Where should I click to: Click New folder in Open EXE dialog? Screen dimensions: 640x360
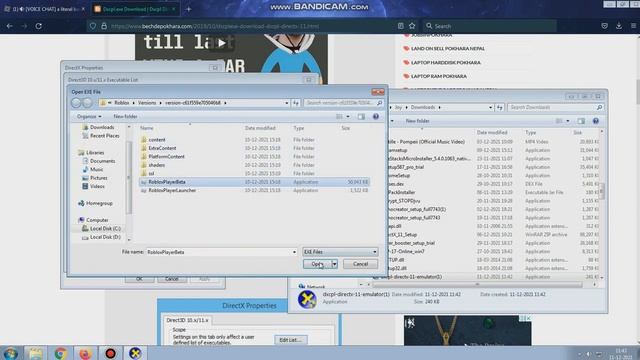click(125, 117)
